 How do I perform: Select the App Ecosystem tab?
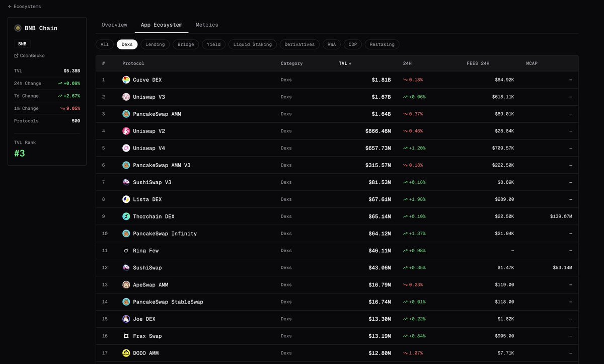point(162,25)
